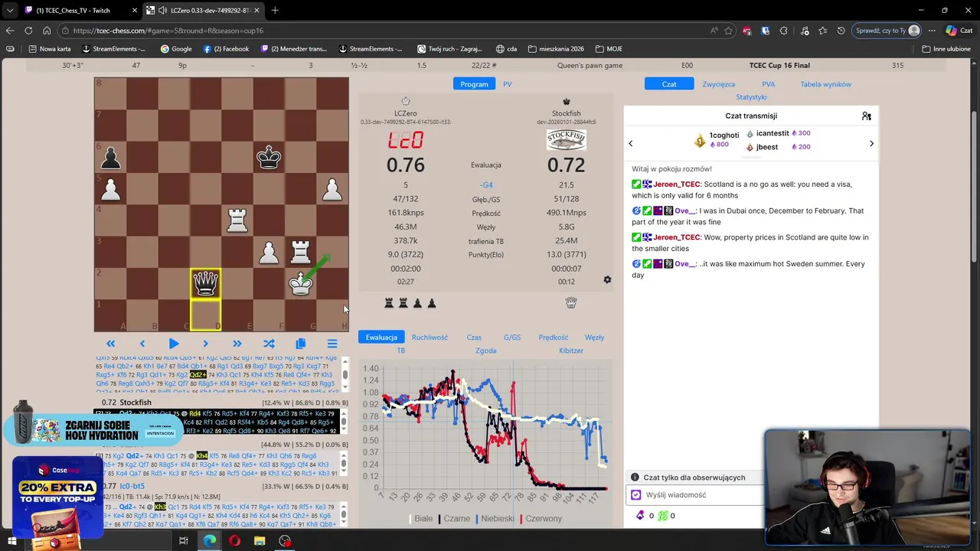Start autoplay of the game moves

[x=173, y=344]
